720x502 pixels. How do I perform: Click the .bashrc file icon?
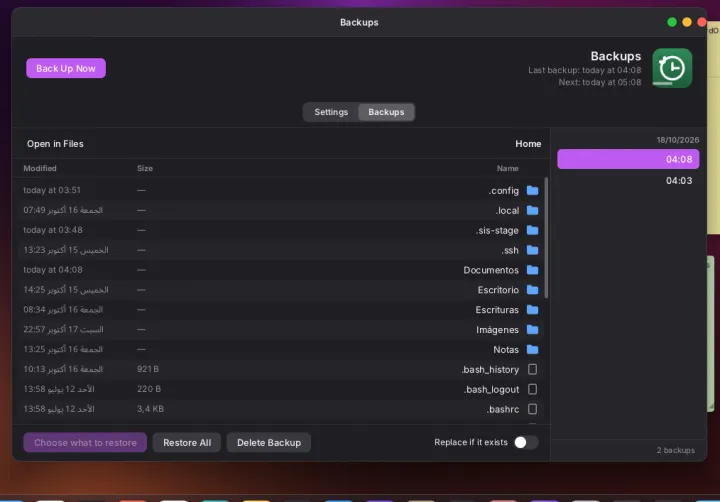pyautogui.click(x=532, y=409)
